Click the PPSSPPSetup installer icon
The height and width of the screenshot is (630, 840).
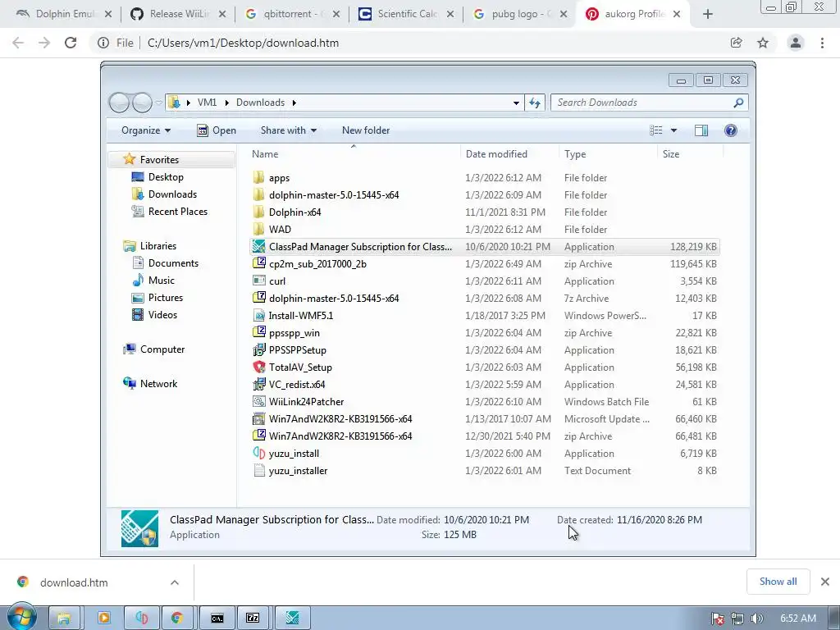[x=258, y=349]
